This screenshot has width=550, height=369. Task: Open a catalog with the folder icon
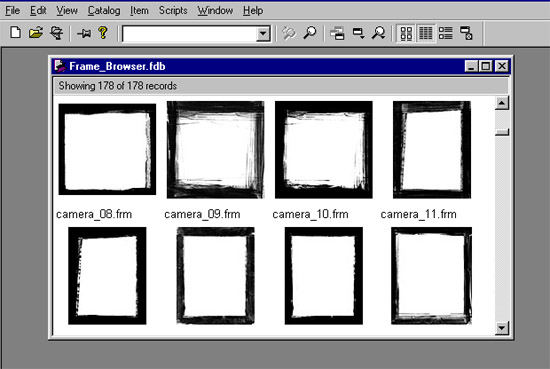tap(36, 33)
